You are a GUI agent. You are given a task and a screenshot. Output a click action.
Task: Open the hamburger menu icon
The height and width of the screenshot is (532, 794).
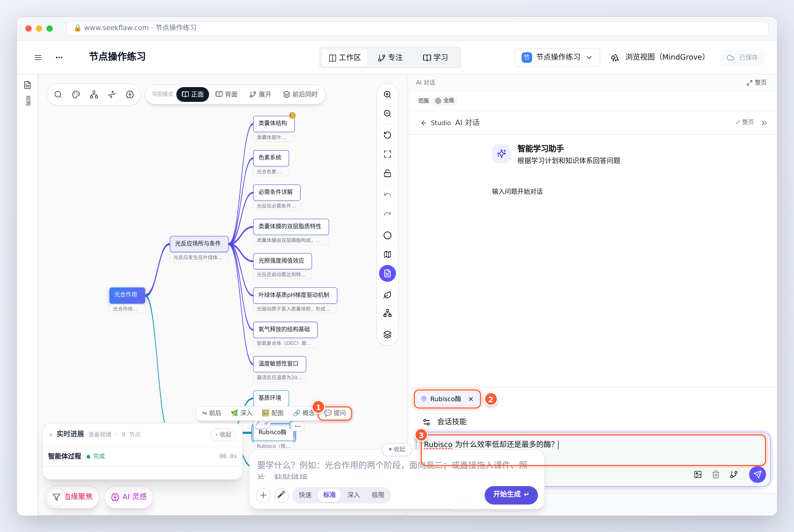tap(38, 57)
